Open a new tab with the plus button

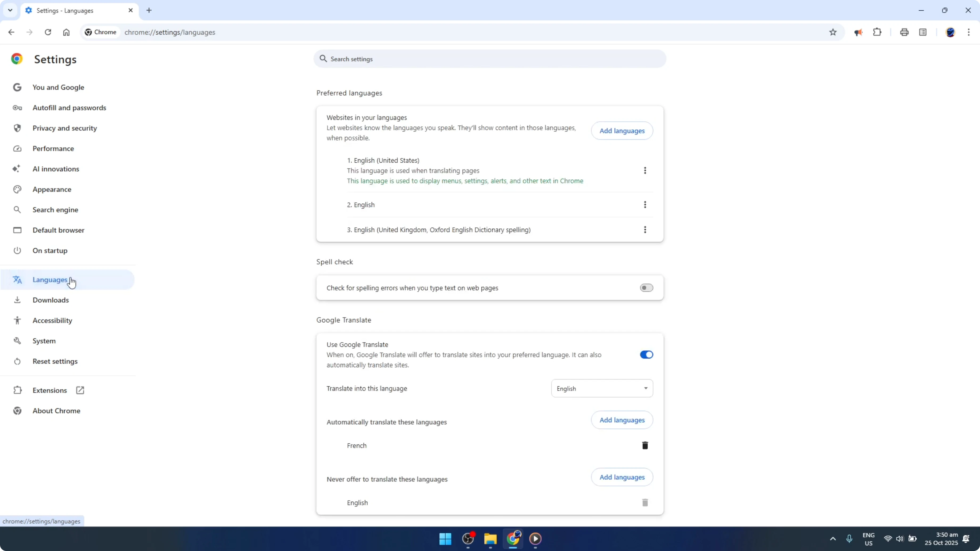coord(149,10)
